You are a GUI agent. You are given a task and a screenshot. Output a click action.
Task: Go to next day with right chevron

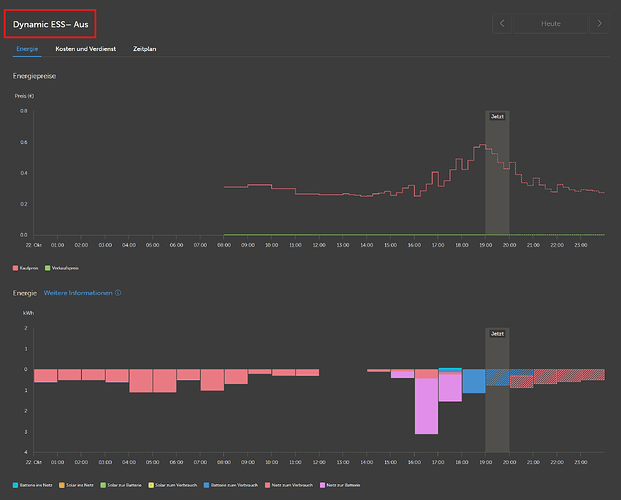point(599,24)
